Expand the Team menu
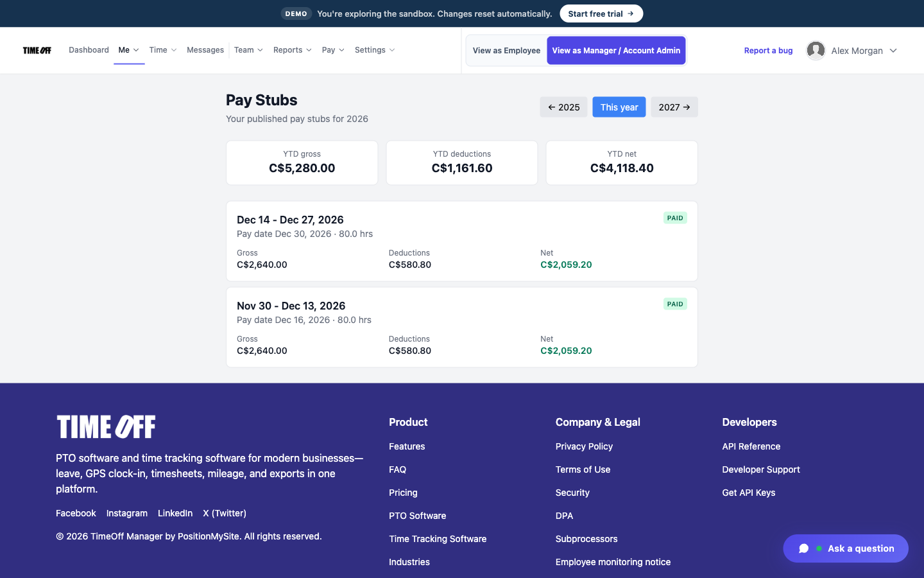924x578 pixels. (x=248, y=50)
